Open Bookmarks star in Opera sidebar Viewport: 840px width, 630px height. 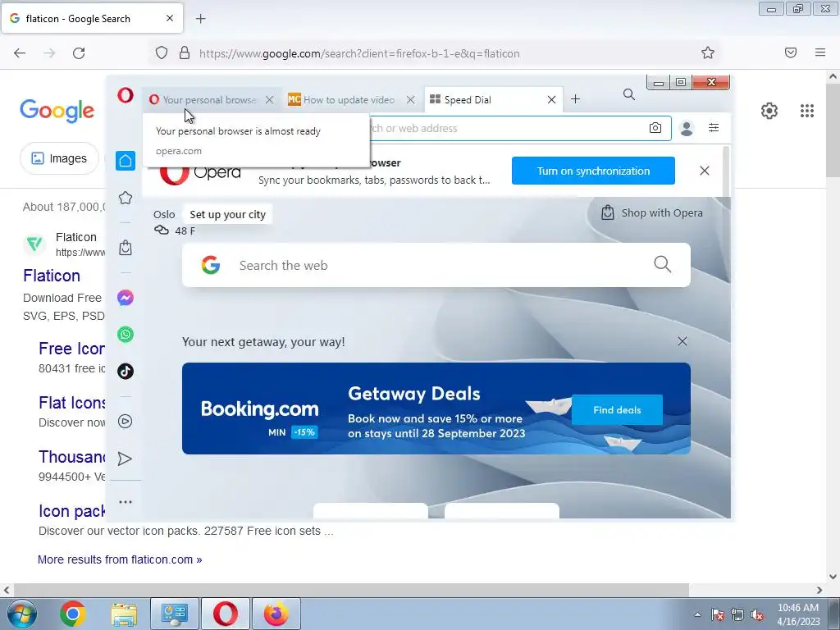coord(126,198)
